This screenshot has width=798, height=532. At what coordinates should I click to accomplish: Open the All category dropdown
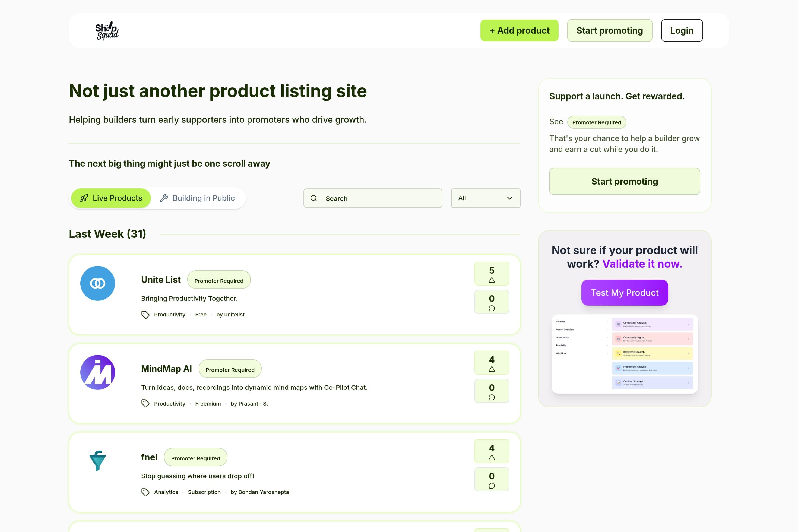coord(486,198)
